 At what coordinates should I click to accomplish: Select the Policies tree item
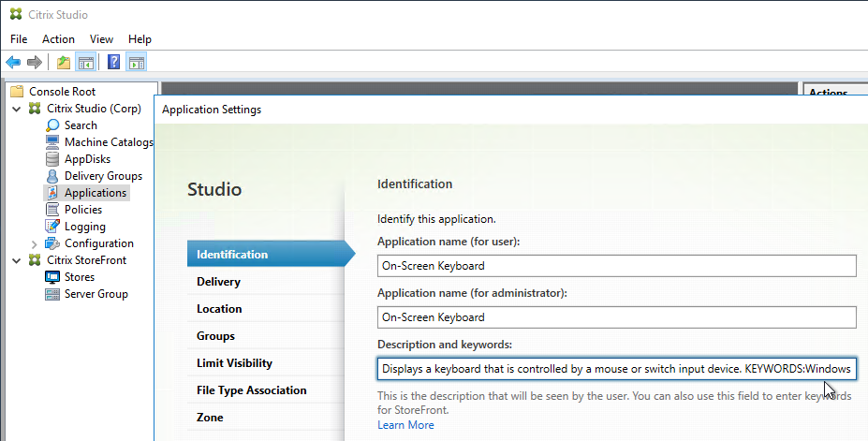coord(83,210)
